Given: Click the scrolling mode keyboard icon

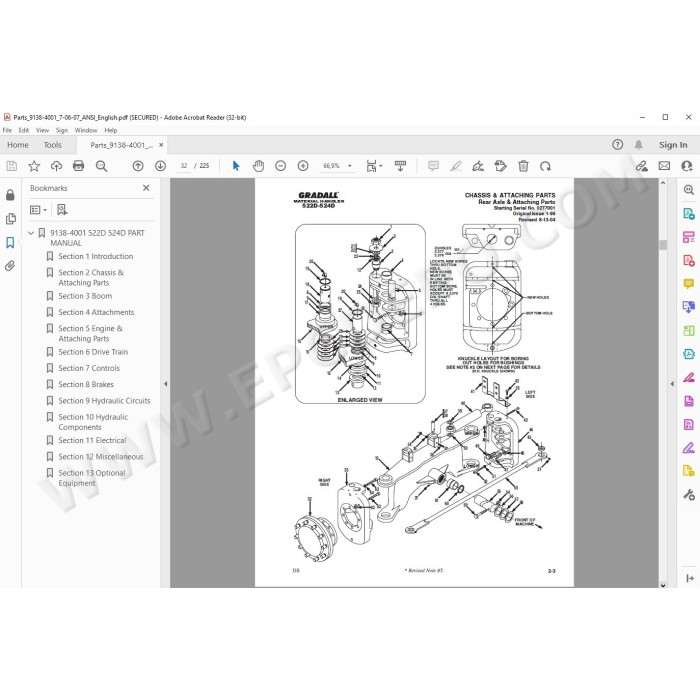Looking at the screenshot, I should point(400,166).
